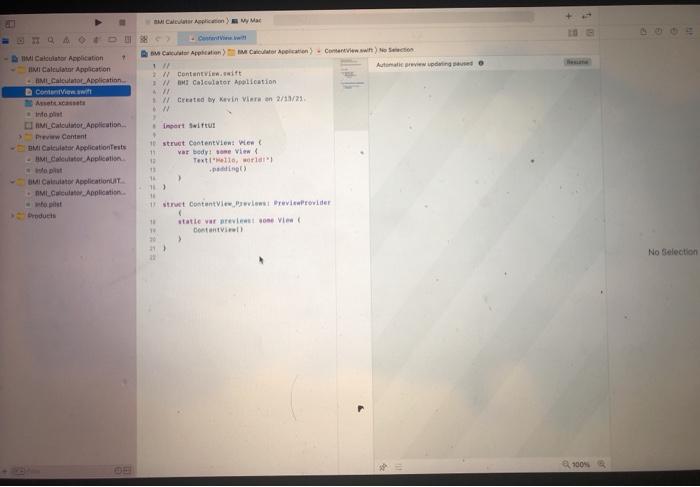Click the Created by Kevin Viera comment
Image resolution: width=700 pixels, height=487 pixels.
(234, 100)
